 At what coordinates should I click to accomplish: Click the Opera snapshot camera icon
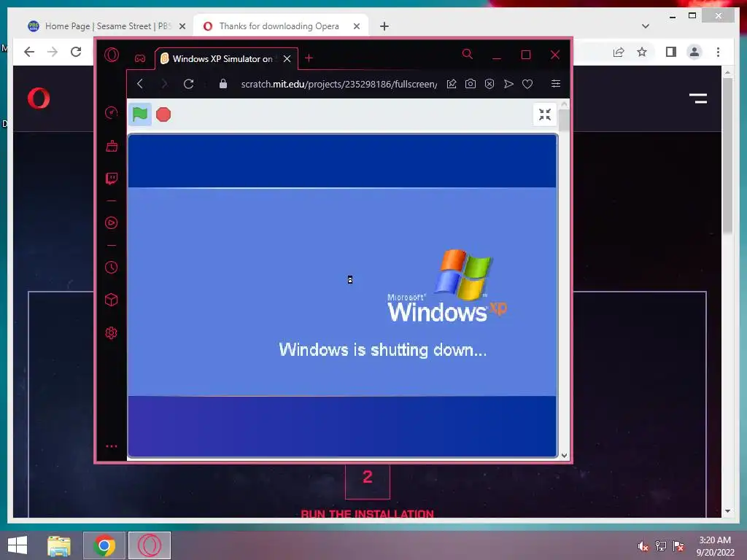[471, 84]
